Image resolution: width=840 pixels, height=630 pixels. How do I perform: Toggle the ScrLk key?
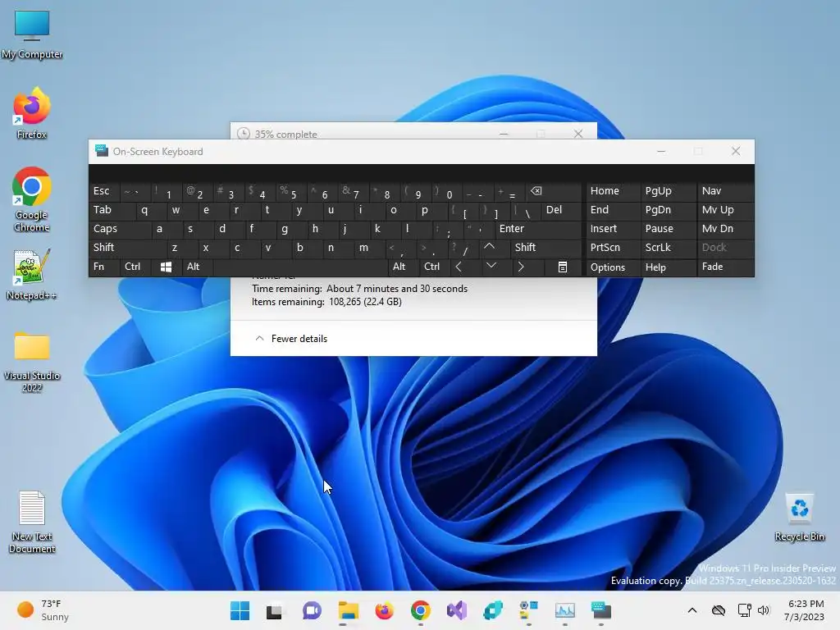tap(668, 248)
